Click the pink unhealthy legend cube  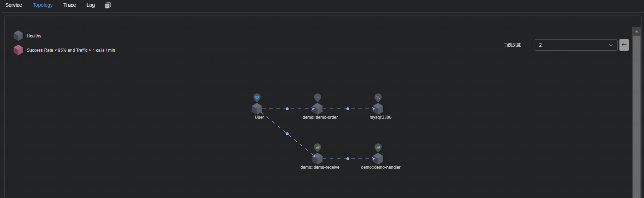click(x=18, y=50)
